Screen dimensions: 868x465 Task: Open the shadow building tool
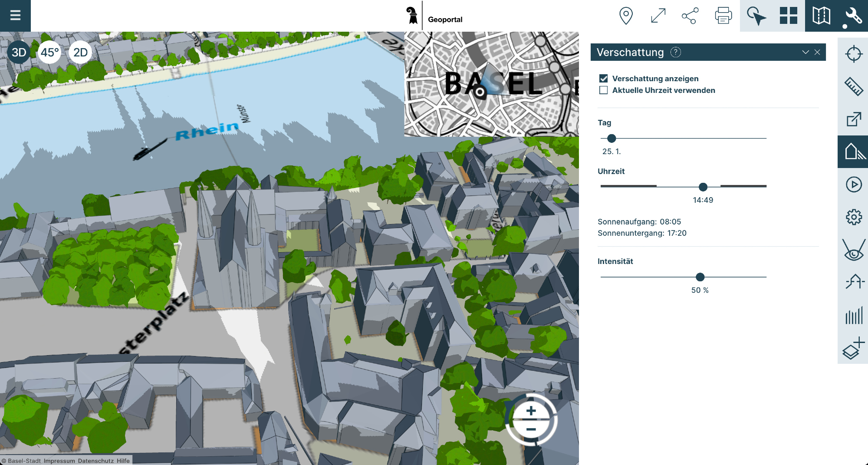(x=853, y=152)
